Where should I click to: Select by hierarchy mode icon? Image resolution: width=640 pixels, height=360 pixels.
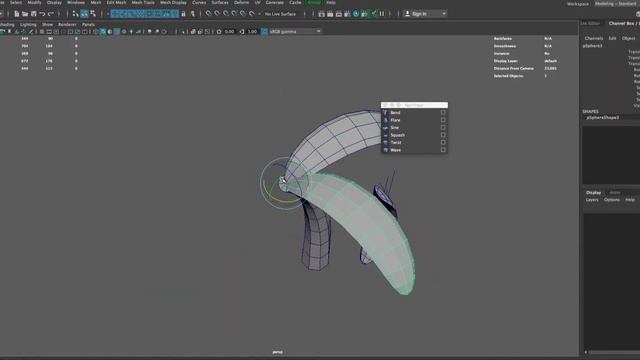pyautogui.click(x=75, y=14)
